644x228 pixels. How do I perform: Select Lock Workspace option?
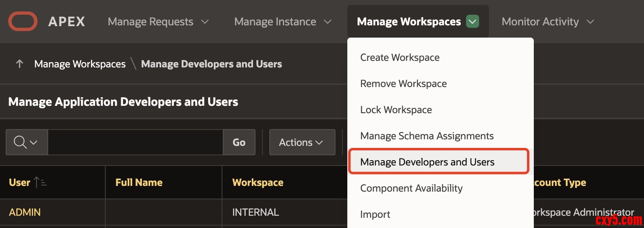tap(396, 110)
